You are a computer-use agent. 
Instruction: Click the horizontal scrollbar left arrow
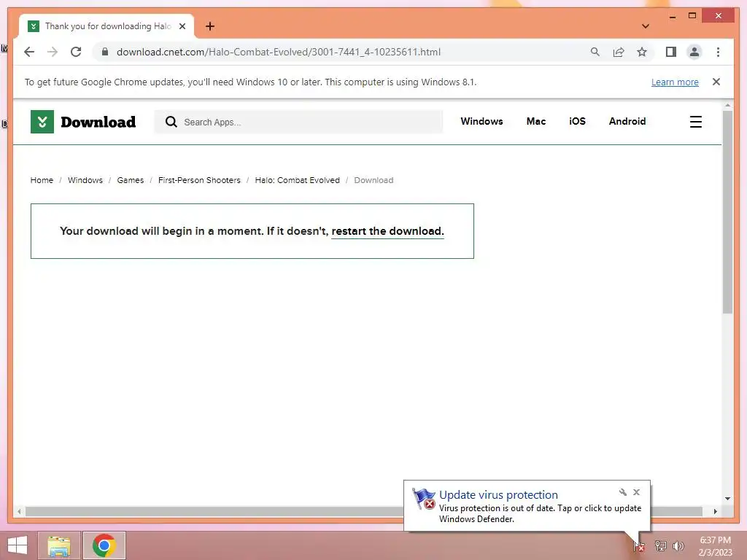click(x=19, y=511)
